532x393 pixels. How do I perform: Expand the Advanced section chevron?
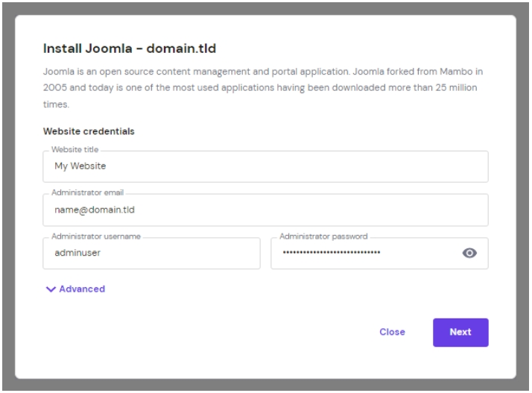point(51,289)
